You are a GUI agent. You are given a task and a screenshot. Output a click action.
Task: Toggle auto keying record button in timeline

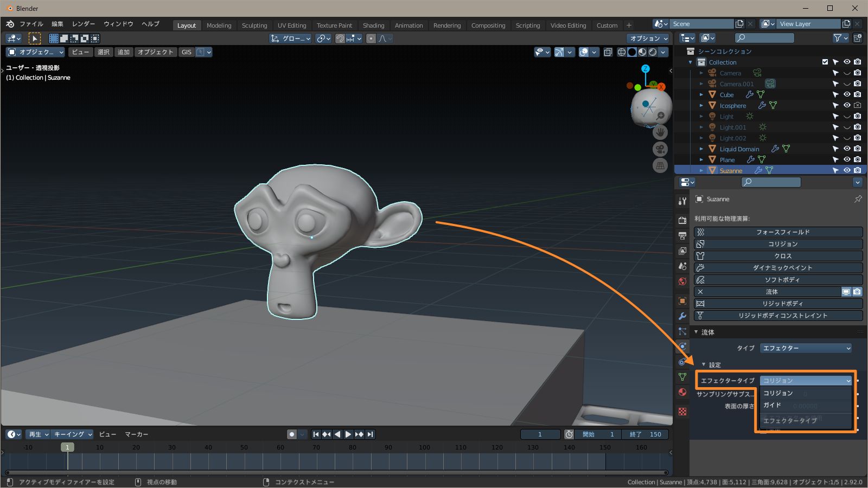click(x=292, y=434)
